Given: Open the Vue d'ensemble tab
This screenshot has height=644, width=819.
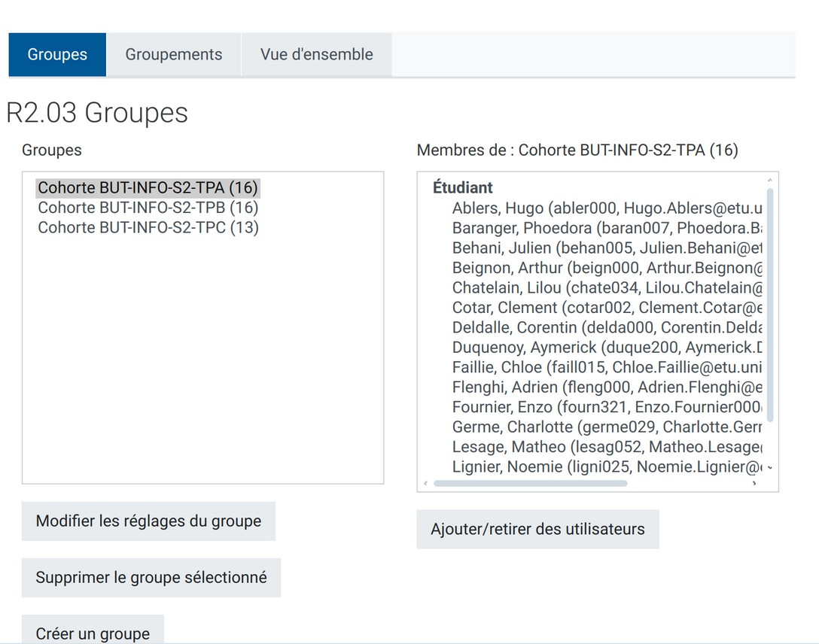Looking at the screenshot, I should coord(316,54).
